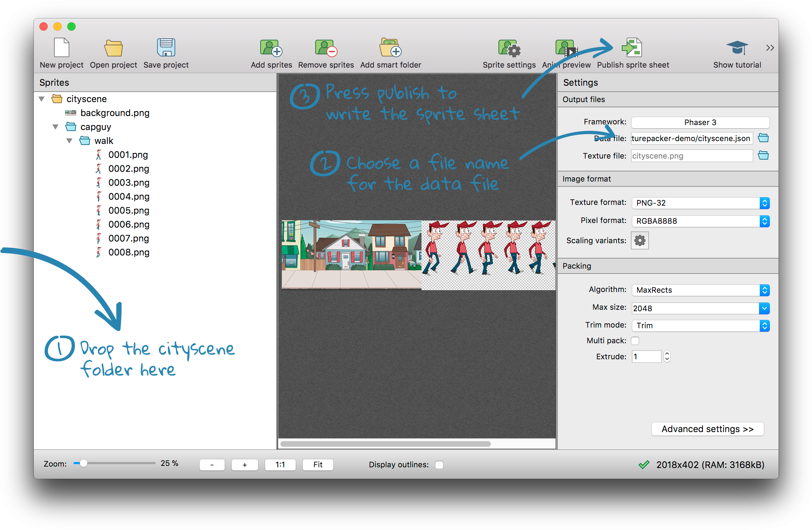Expand the Algorithm MaxRects dropdown
The height and width of the screenshot is (530, 812).
pos(700,290)
